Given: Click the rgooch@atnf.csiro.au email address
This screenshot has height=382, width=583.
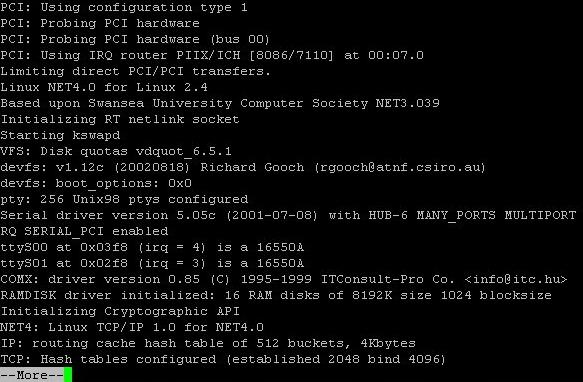Looking at the screenshot, I should tap(400, 168).
